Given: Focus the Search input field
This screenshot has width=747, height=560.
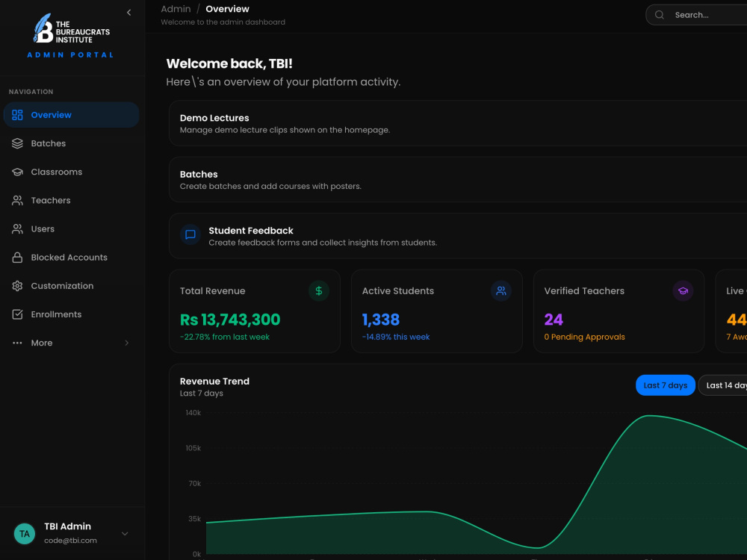Looking at the screenshot, I should coord(696,15).
